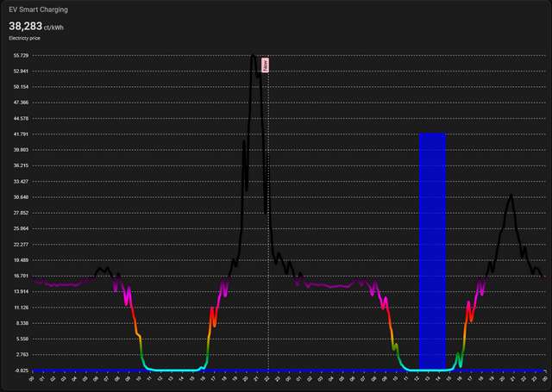Pick the 5.550 y-axis label
Viewport: 552px width, 392px height.
click(22, 339)
